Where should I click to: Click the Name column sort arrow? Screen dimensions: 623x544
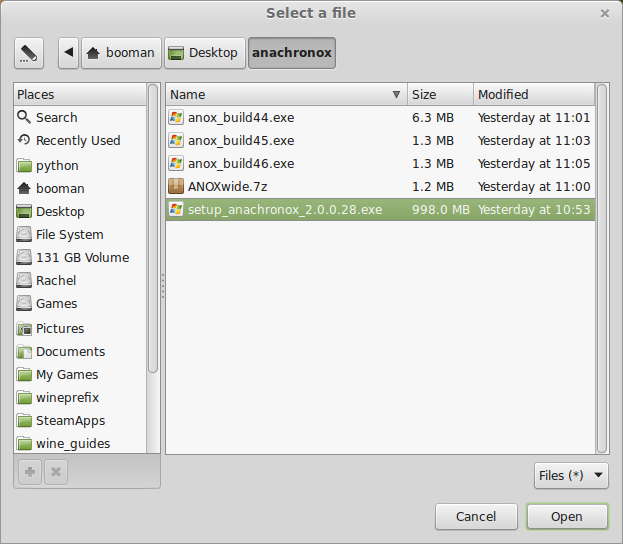point(396,95)
